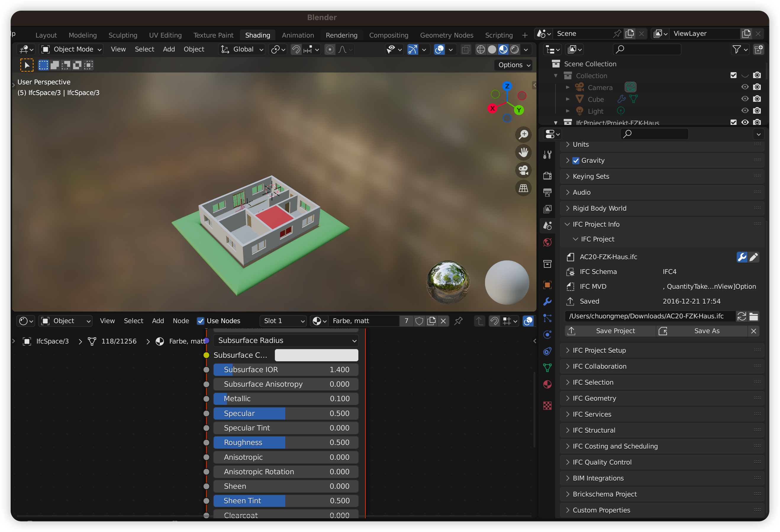Toggle camera view icon in viewport
The width and height of the screenshot is (780, 532).
coord(523,170)
